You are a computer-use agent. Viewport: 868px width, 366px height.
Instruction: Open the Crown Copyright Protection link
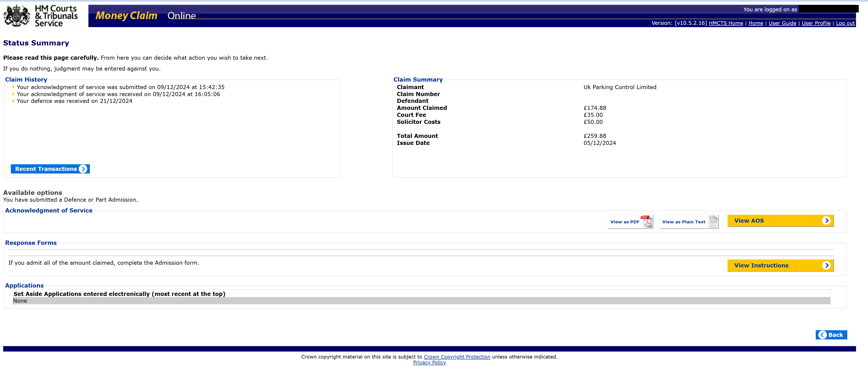tap(457, 357)
